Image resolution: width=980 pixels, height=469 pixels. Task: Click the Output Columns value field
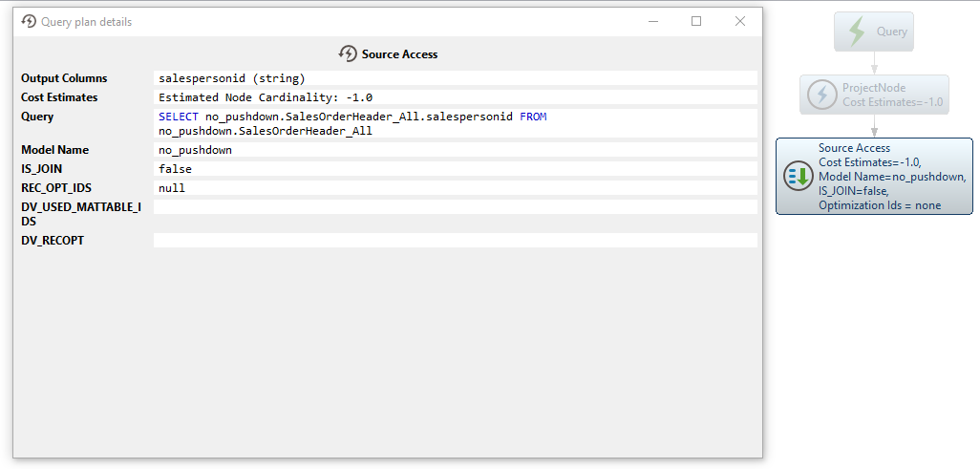[455, 78]
